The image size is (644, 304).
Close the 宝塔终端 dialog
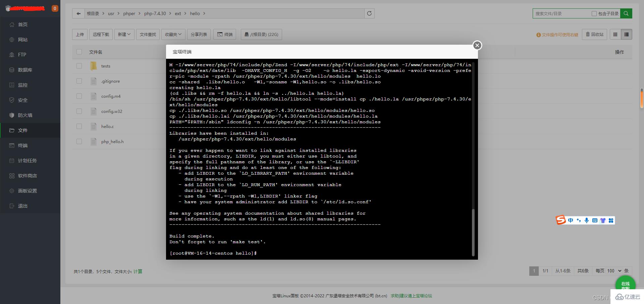coord(477,45)
